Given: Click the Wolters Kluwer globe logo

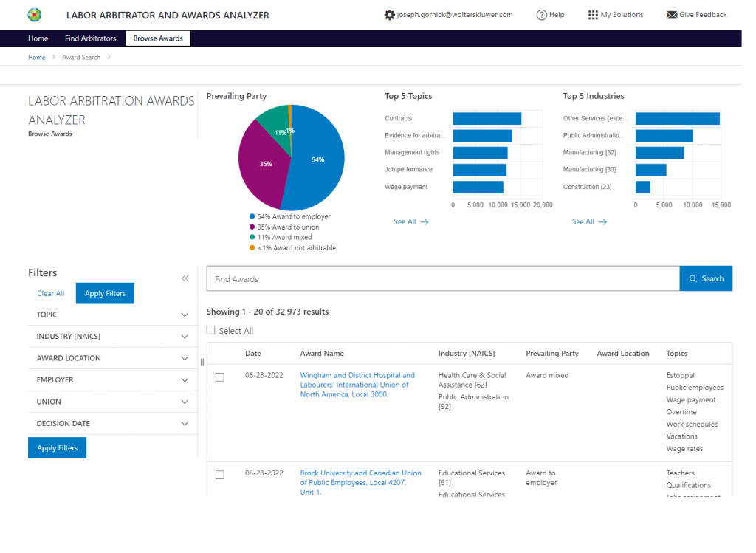Looking at the screenshot, I should (34, 15).
